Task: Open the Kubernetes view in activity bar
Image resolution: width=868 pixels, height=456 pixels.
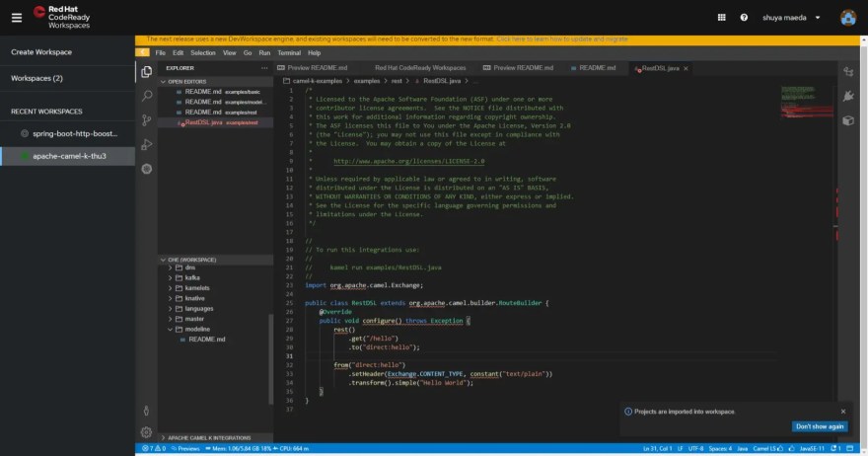Action: point(147,169)
